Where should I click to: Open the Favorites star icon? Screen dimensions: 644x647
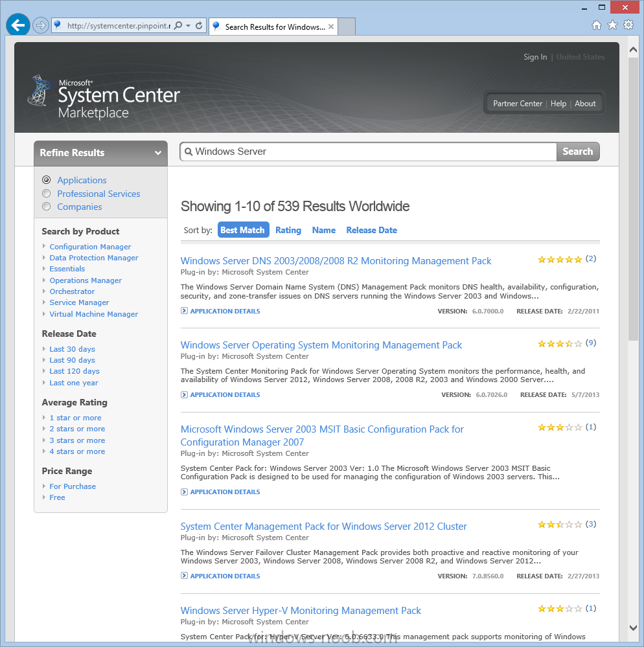click(613, 25)
